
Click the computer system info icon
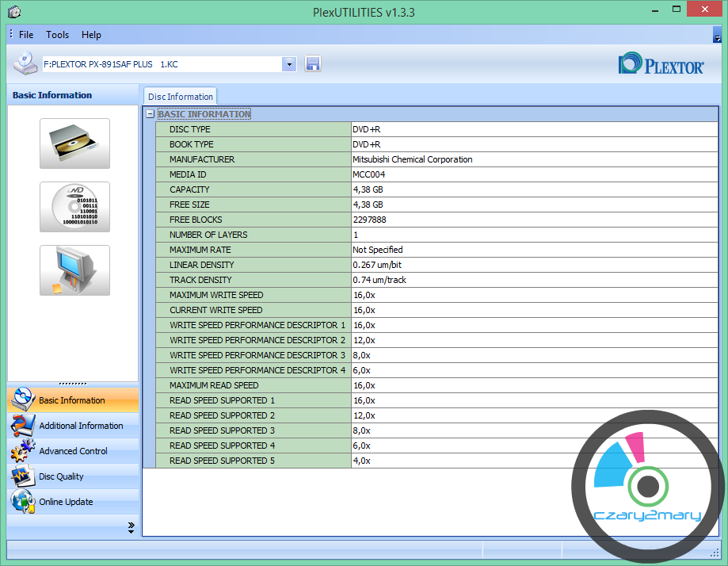(x=74, y=270)
